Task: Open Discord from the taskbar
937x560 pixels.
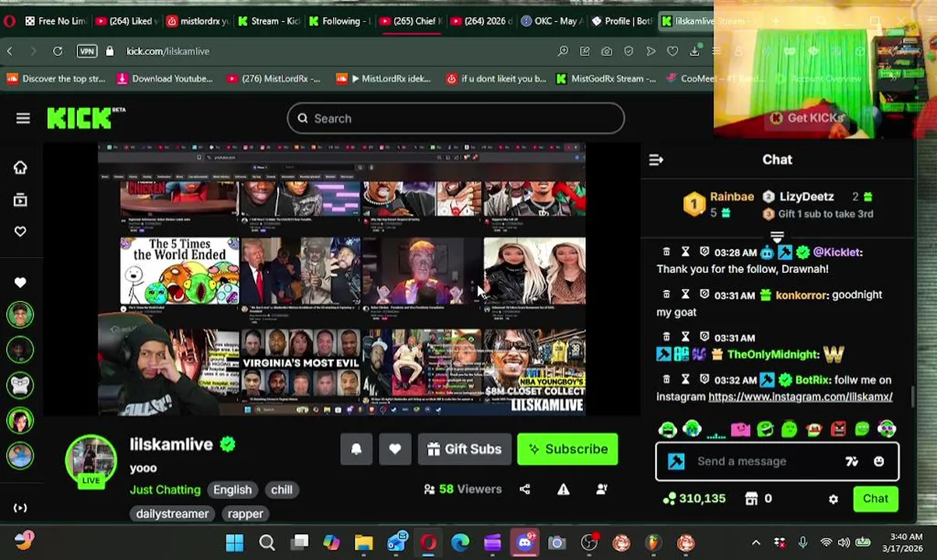Action: tap(525, 542)
